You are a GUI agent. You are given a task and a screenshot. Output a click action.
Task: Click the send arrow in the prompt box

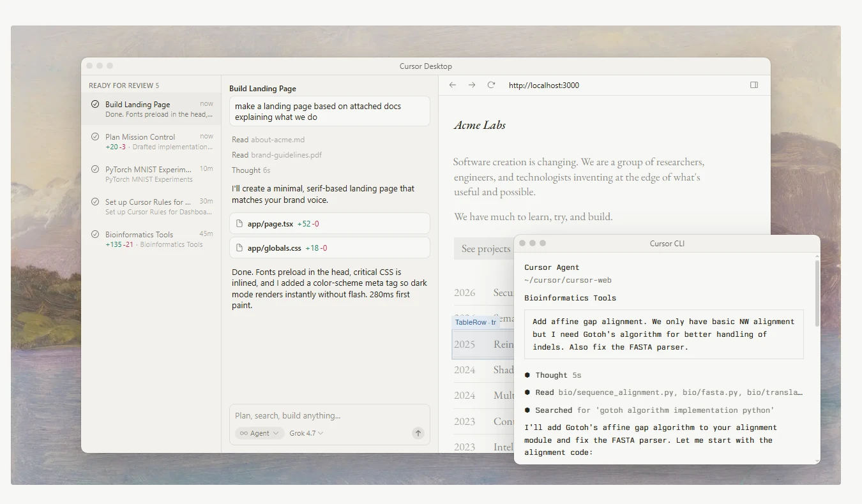coord(418,433)
